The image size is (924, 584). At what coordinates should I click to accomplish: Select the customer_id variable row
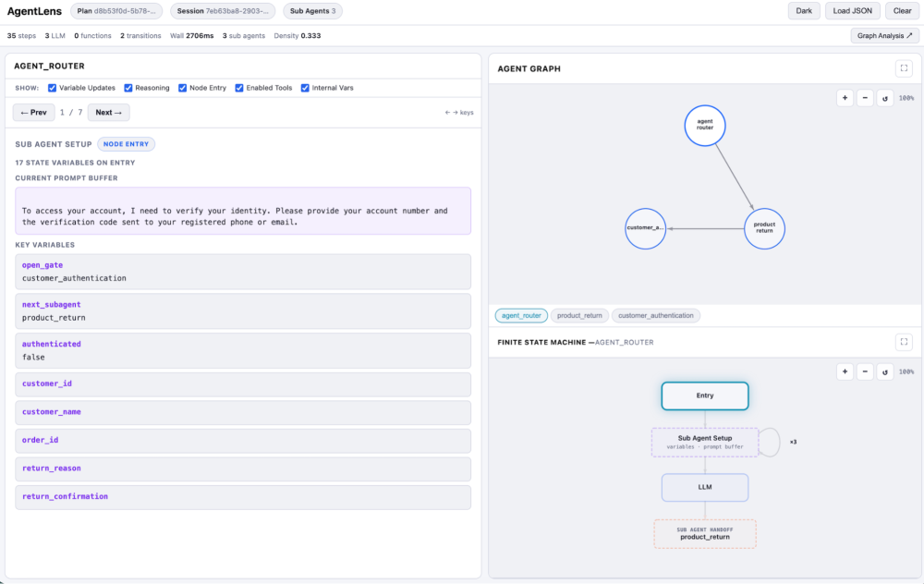[243, 384]
